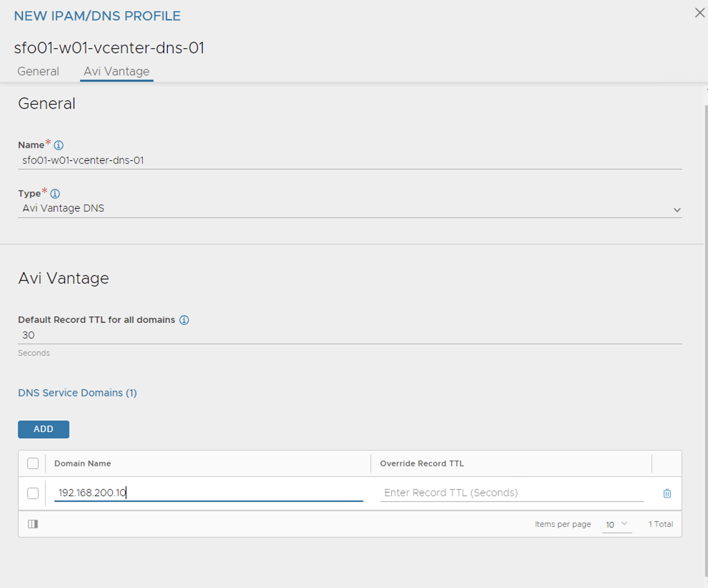Show info for Default Record TTL
This screenshot has height=588, width=708.
point(184,320)
